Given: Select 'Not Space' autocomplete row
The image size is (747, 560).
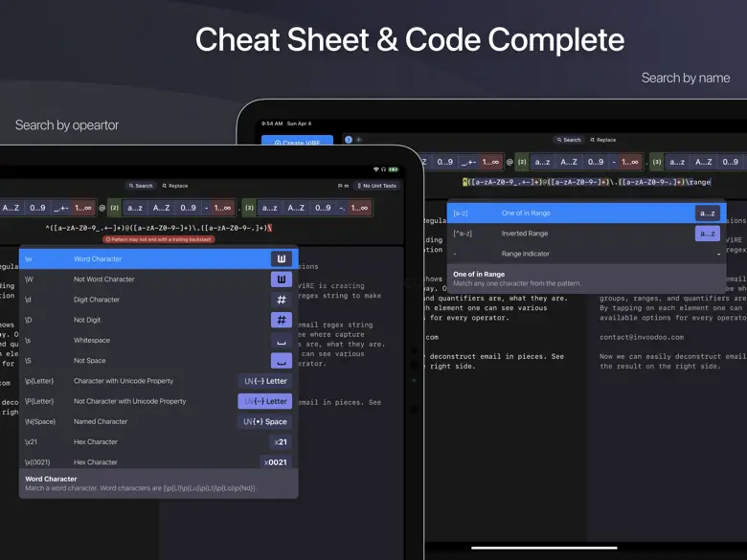Looking at the screenshot, I should (159, 361).
